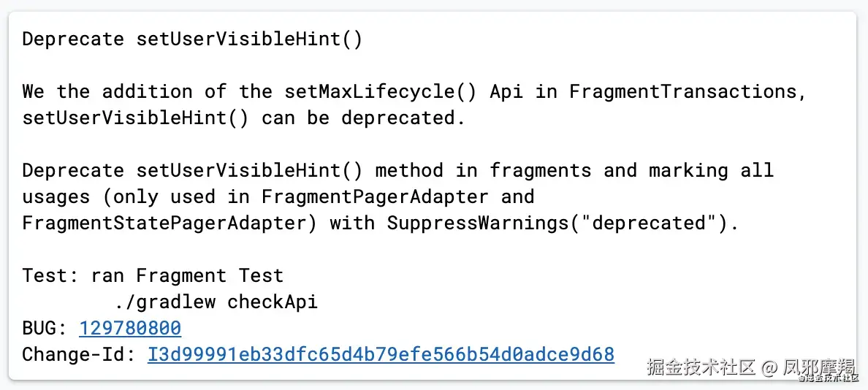
Task: Click the word "Api" after setMaxLifecycle()
Action: coord(506,91)
